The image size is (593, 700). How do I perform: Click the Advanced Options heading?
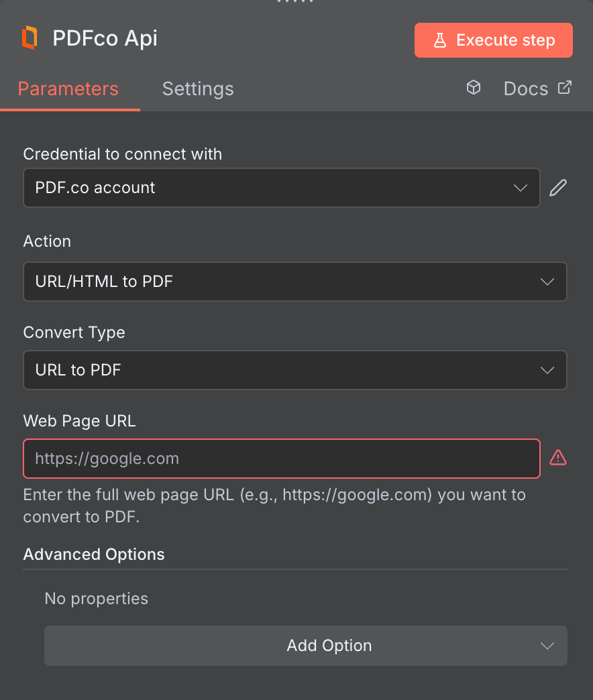tap(94, 555)
